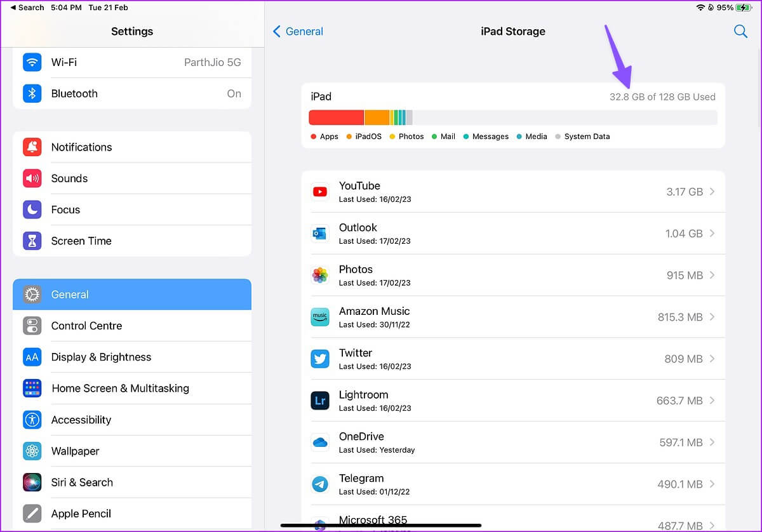
Task: Tap the Notifications bell icon
Action: click(32, 147)
